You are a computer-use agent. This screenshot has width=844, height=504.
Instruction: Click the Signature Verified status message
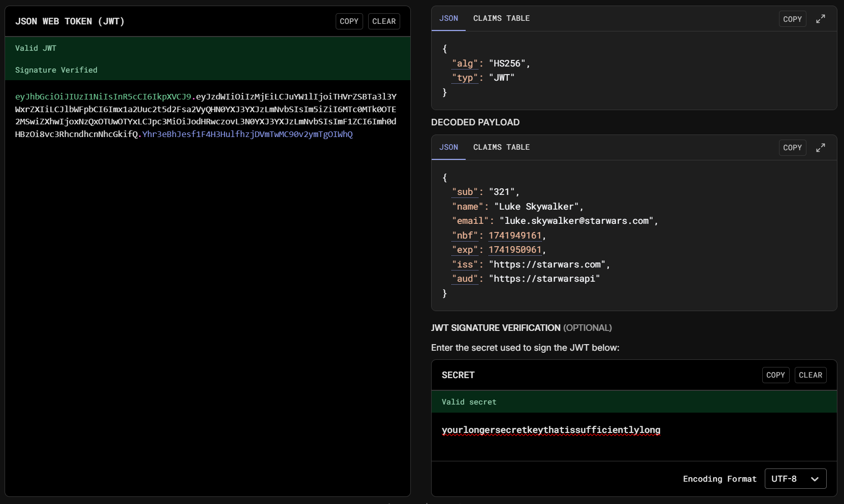(x=56, y=70)
